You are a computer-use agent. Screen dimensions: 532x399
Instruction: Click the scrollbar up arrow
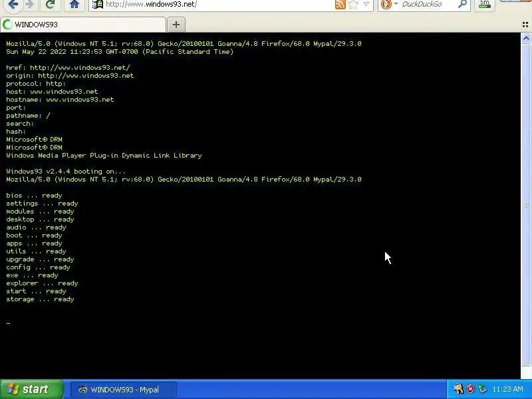(x=526, y=38)
